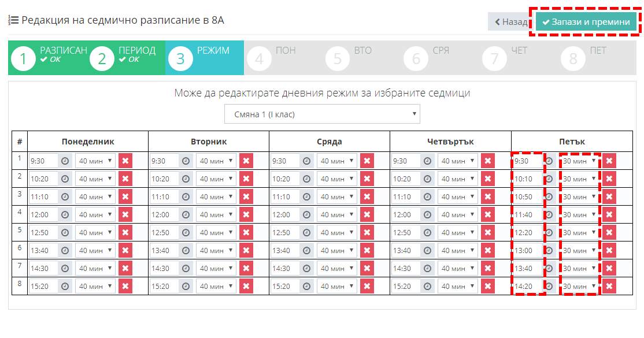The image size is (644, 338).
Task: Open clock picker for Wednesday 11:10
Action: [x=307, y=197]
